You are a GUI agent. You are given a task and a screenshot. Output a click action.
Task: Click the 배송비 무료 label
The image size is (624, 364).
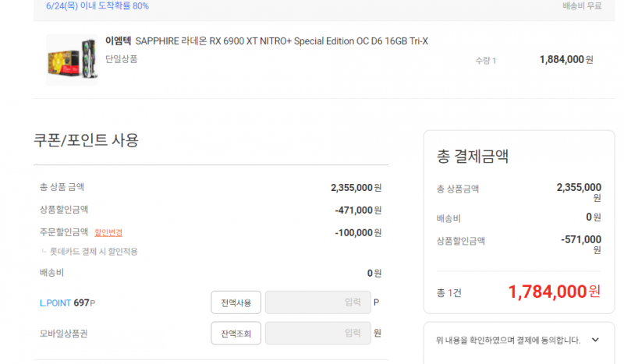(x=582, y=6)
